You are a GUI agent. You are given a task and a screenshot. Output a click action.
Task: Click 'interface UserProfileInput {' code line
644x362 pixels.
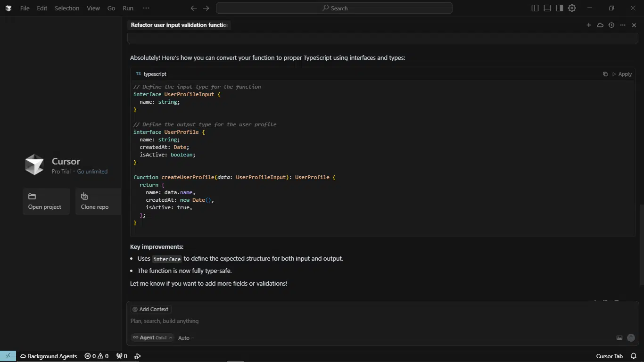tap(177, 94)
